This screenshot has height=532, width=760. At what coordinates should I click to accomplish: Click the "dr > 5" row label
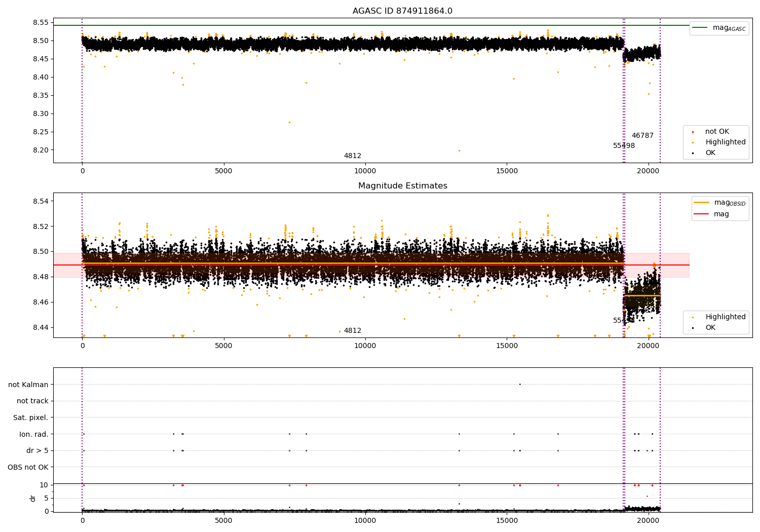point(37,450)
